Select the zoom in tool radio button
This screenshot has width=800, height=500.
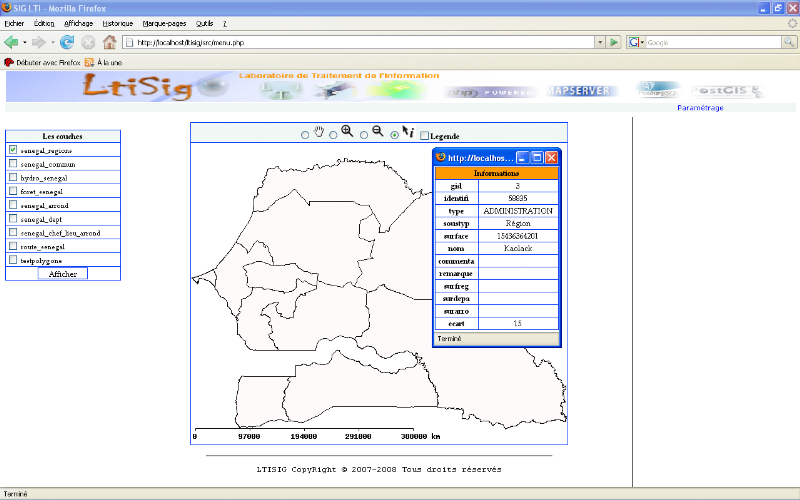333,135
